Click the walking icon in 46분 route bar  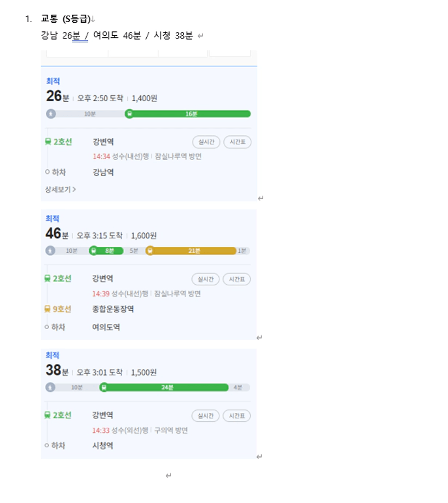click(50, 251)
